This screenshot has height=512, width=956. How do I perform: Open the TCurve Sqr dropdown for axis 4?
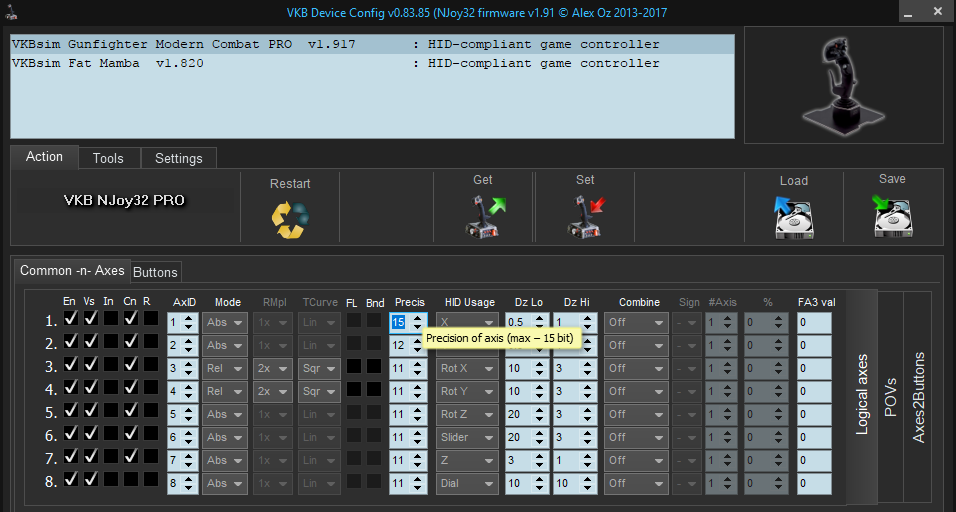[319, 391]
